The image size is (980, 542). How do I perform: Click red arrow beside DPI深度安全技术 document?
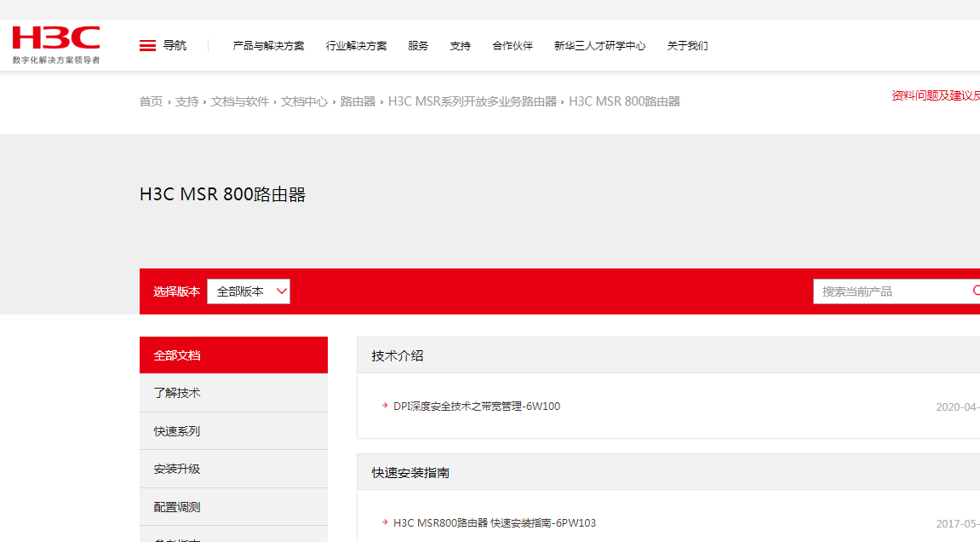coord(385,406)
